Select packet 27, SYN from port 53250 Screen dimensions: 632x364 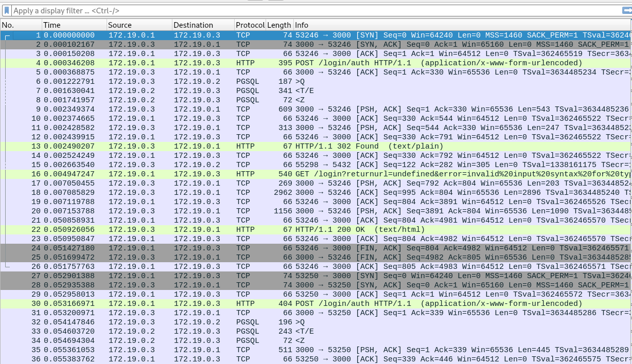pyautogui.click(x=309, y=276)
